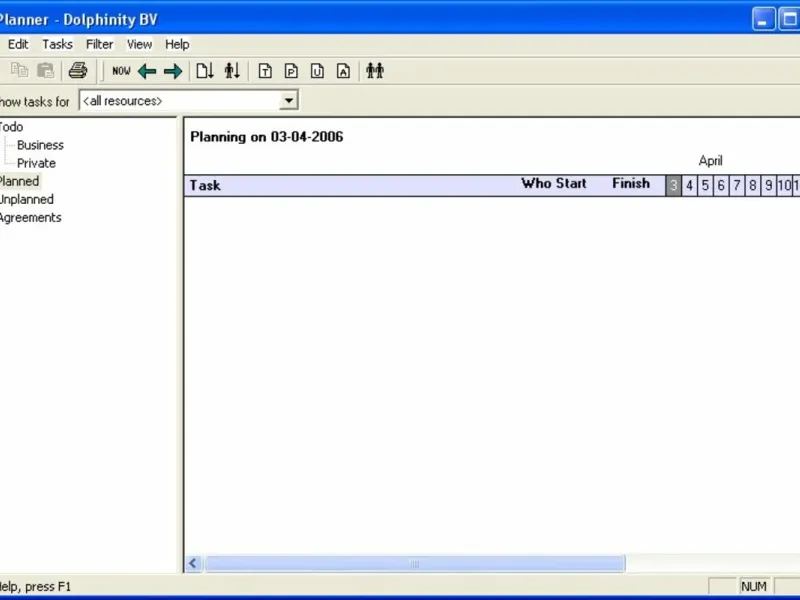
Task: Click the sort by task document icon
Action: pyautogui.click(x=205, y=70)
